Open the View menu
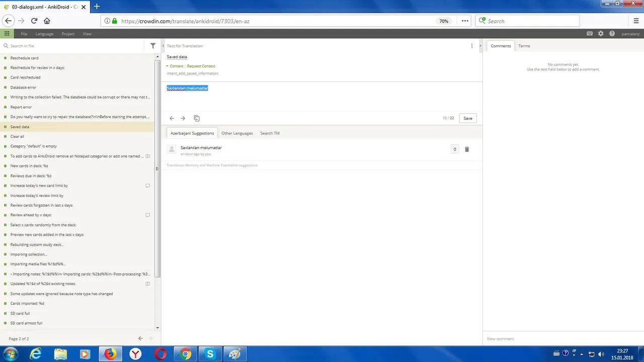Screen dimensions: 644x362 87,34
